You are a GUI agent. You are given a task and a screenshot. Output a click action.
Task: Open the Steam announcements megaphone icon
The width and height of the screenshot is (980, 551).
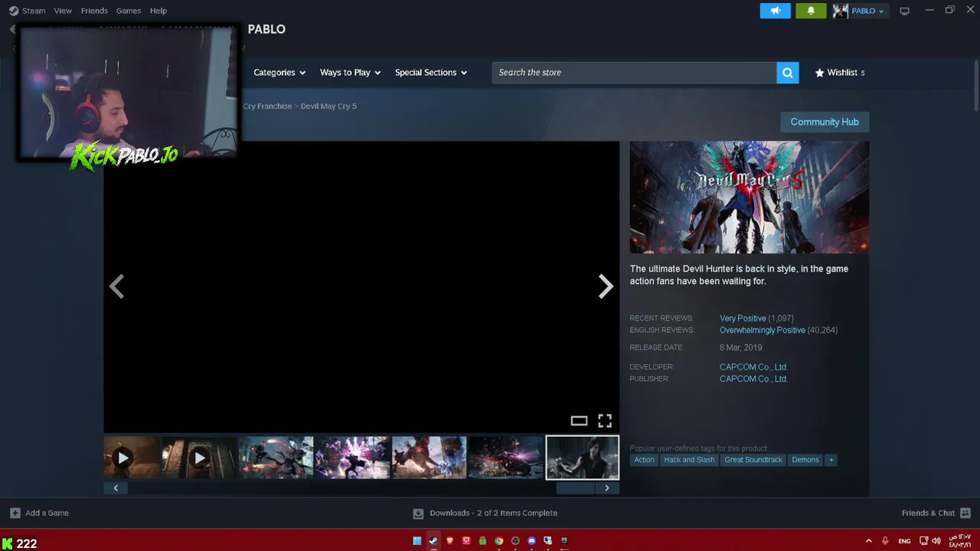(x=775, y=11)
